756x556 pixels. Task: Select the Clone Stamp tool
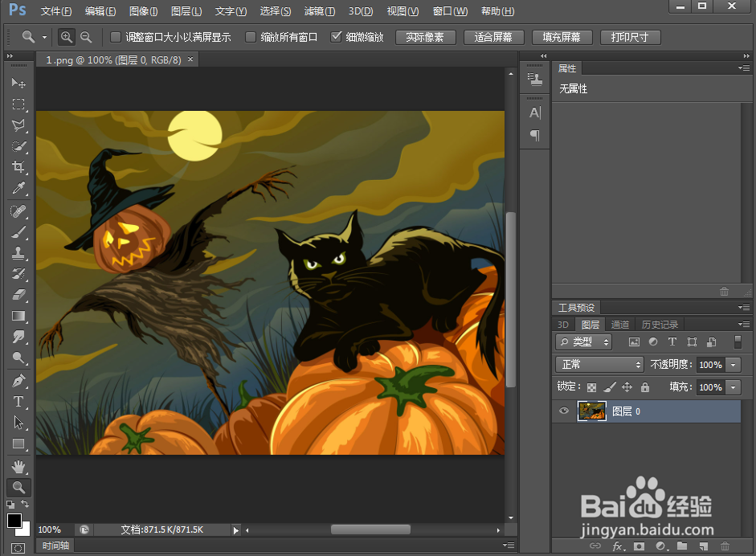[18, 252]
